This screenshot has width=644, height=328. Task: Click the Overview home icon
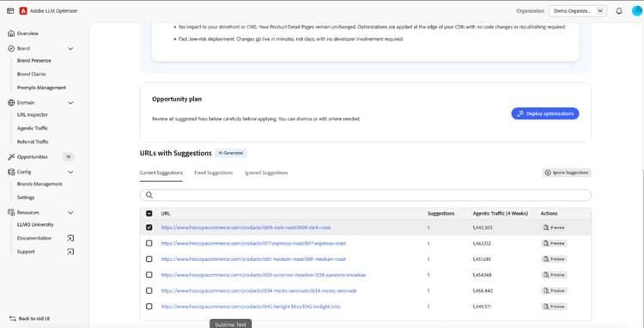tap(11, 33)
